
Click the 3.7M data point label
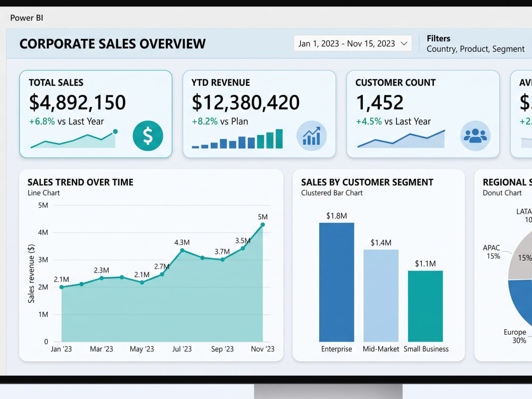222,252
